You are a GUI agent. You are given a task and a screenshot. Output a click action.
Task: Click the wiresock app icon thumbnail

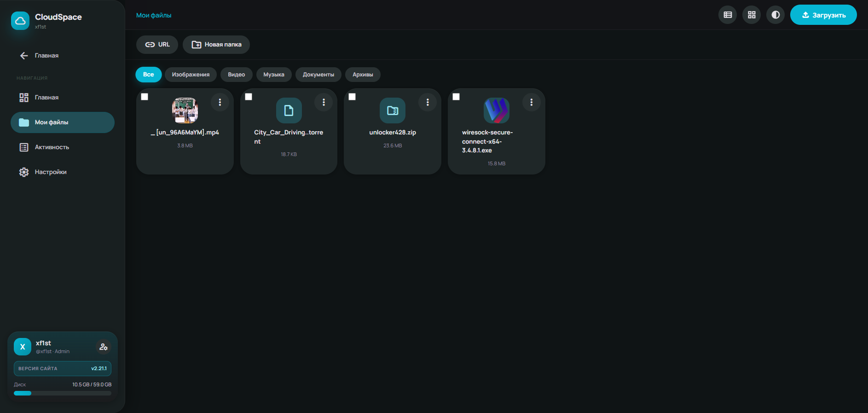[497, 111]
